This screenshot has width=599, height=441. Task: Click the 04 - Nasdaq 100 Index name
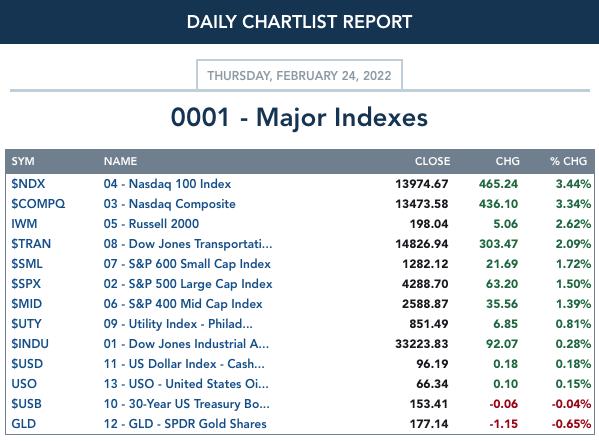tap(167, 184)
